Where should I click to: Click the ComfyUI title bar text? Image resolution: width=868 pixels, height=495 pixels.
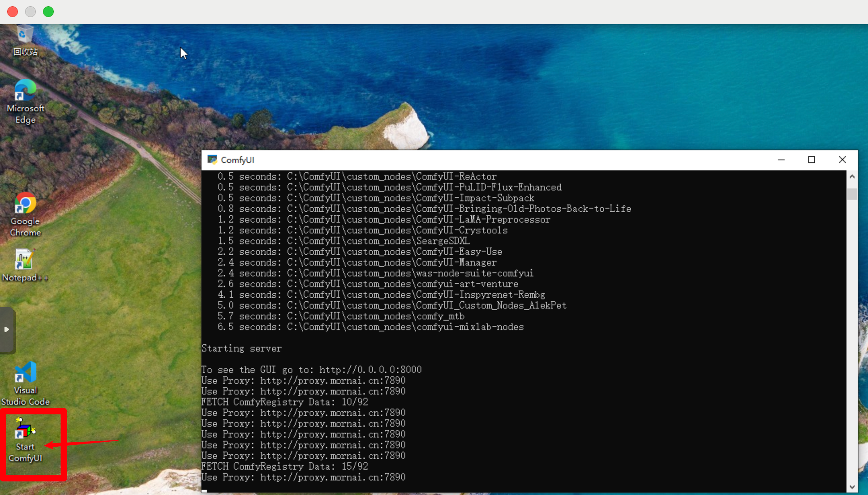[x=237, y=160]
